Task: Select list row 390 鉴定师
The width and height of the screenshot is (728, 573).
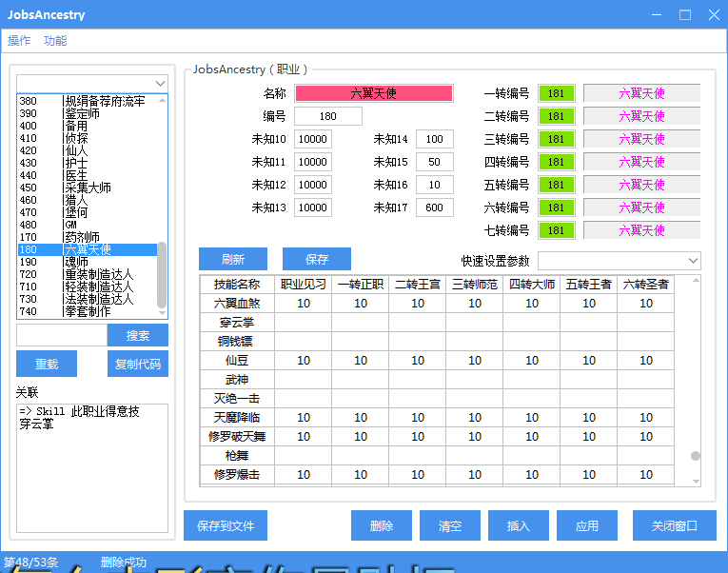Action: pos(88,113)
